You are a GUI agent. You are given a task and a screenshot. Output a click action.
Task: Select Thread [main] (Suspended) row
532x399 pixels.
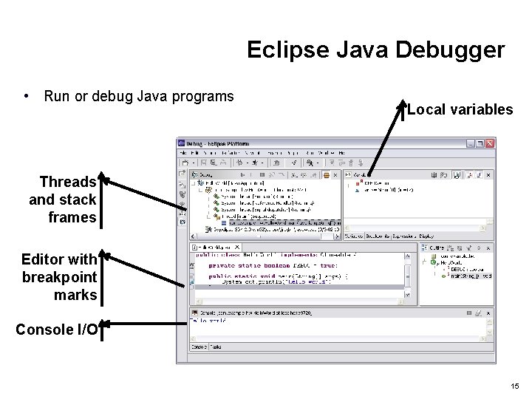pos(245,216)
